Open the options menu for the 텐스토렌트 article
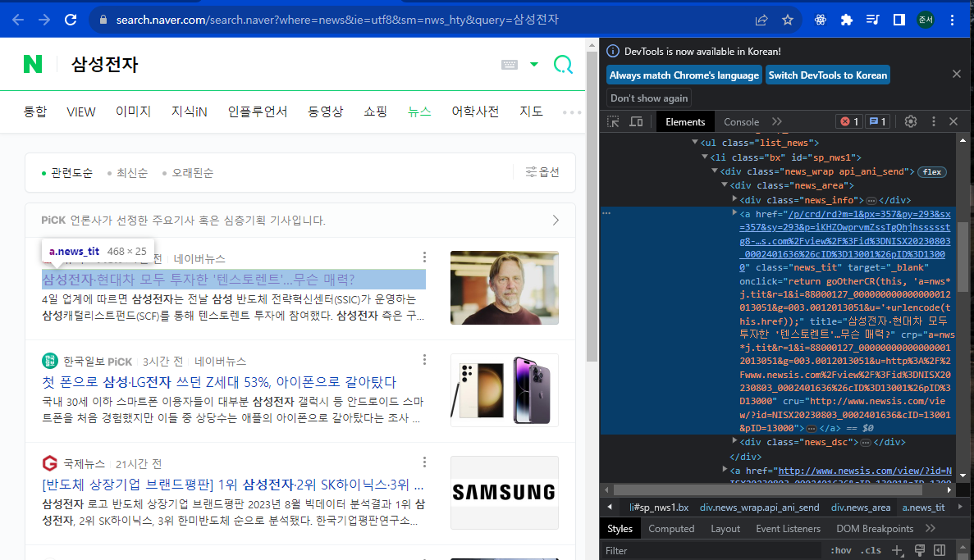Image resolution: width=974 pixels, height=560 pixels. pos(424,257)
